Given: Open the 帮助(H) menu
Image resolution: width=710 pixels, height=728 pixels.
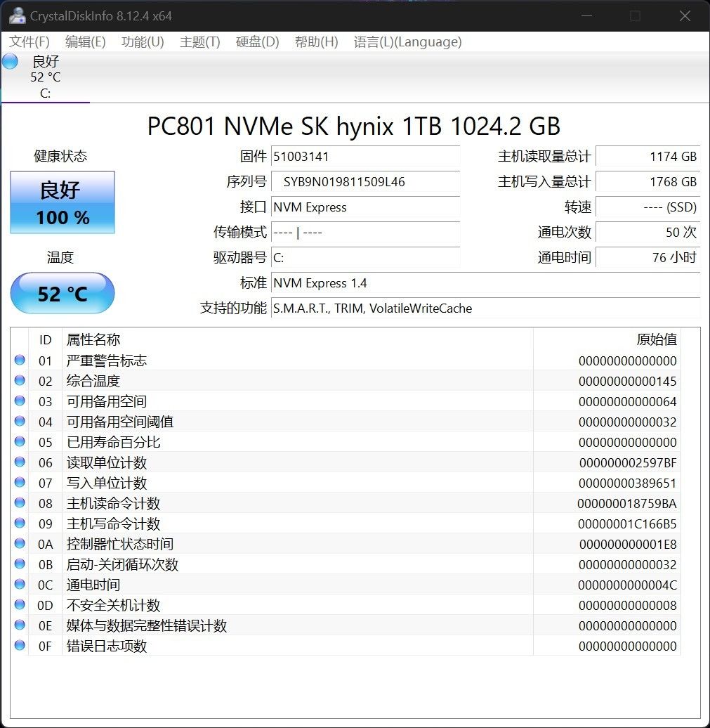Looking at the screenshot, I should [317, 41].
